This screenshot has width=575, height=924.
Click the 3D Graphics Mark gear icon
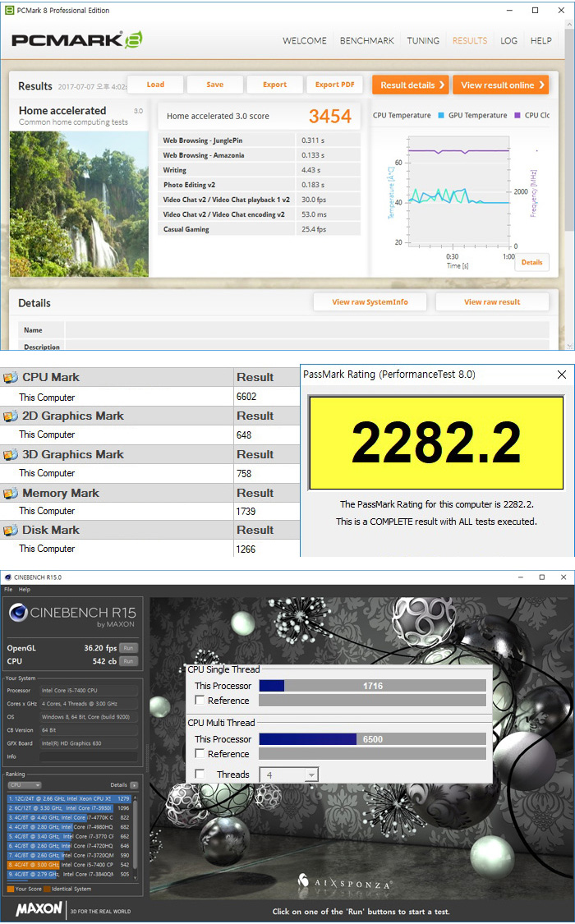[x=11, y=454]
